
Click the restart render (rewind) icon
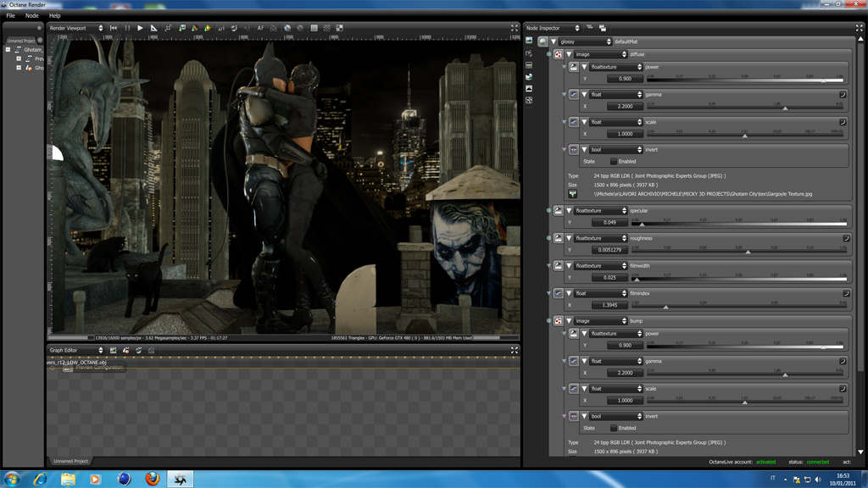point(114,28)
